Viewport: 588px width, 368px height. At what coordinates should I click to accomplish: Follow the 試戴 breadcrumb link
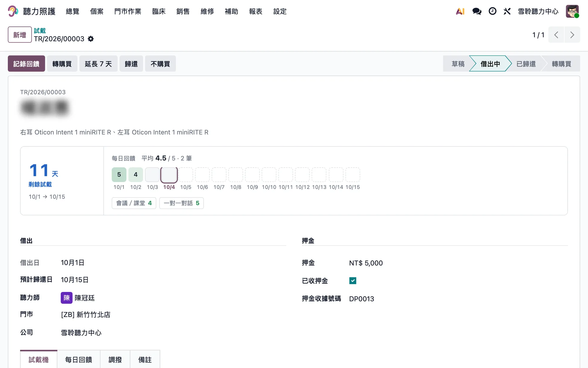(x=40, y=31)
